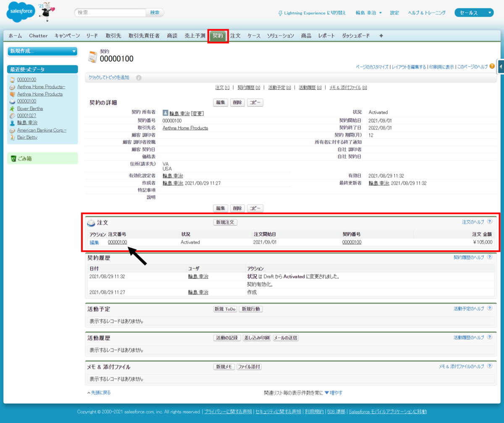Open the ホーム tab
504x423 pixels.
click(15, 36)
